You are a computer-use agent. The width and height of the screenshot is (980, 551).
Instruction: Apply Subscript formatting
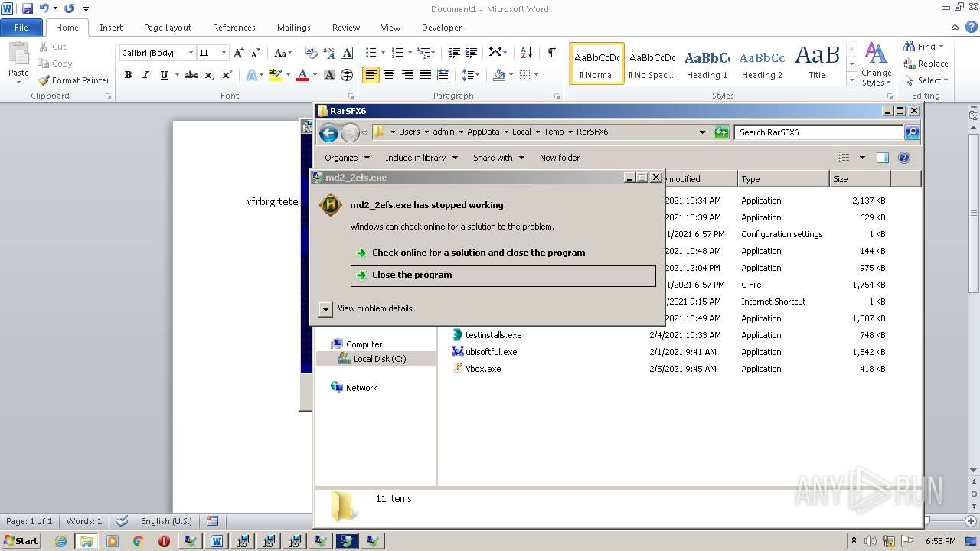[x=210, y=75]
